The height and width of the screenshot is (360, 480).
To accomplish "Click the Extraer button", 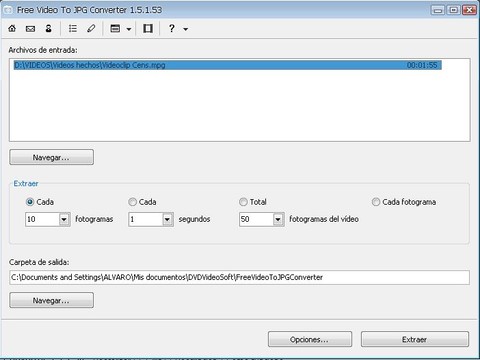I will coord(415,339).
